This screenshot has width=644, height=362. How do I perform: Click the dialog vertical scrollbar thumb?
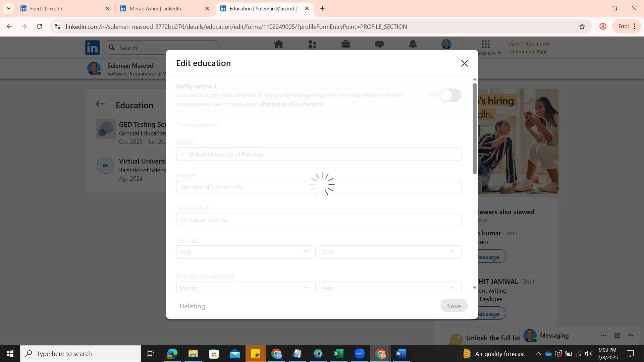(x=475, y=129)
